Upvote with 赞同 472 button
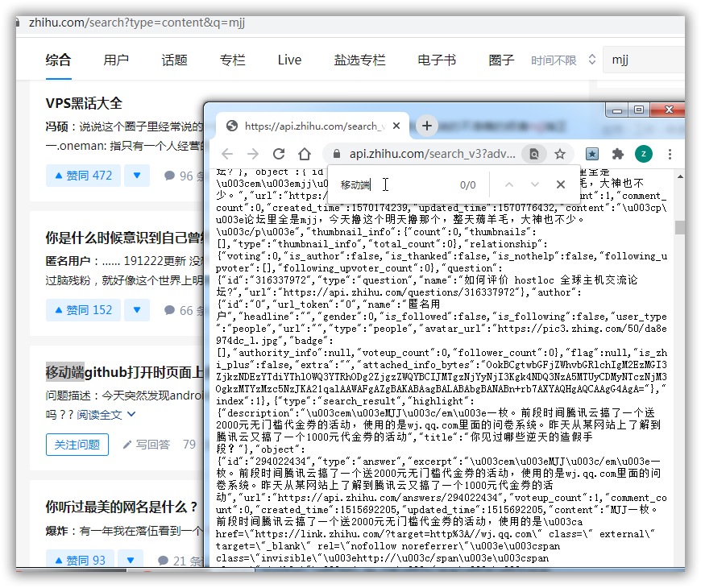The width and height of the screenshot is (701, 588). (x=83, y=176)
